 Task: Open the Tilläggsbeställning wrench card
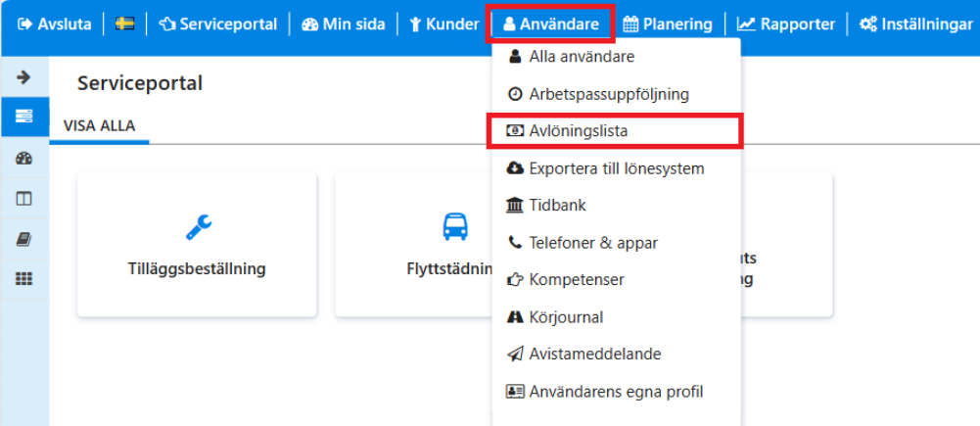197,245
